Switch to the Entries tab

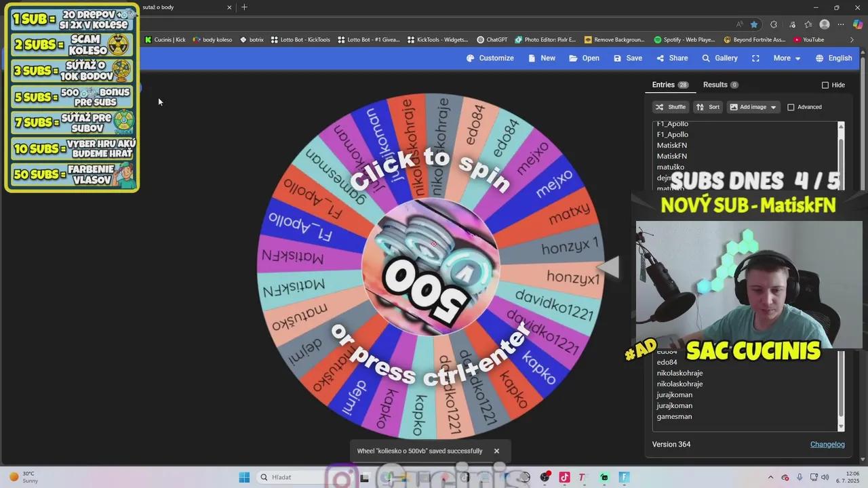(670, 85)
